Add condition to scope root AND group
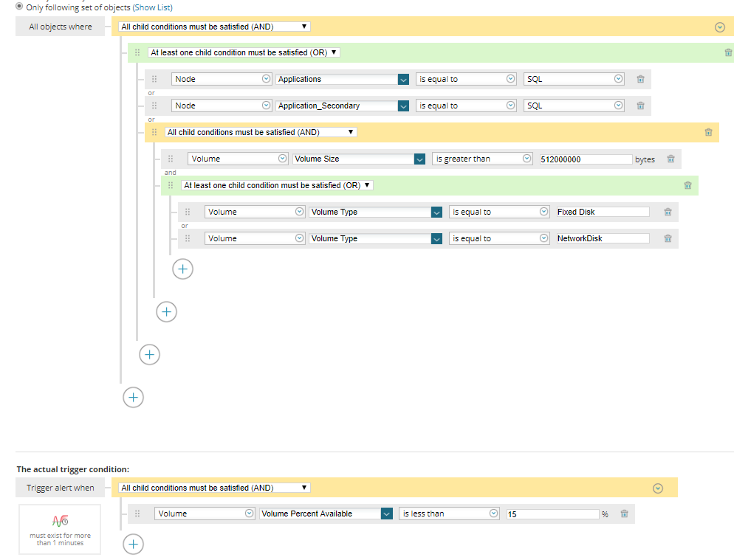This screenshot has height=560, width=734. (x=133, y=398)
